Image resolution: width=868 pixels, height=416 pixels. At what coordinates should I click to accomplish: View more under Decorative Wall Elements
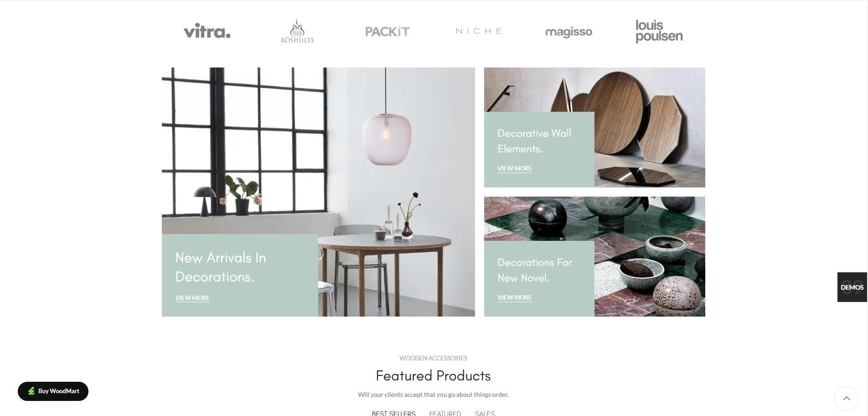[515, 168]
